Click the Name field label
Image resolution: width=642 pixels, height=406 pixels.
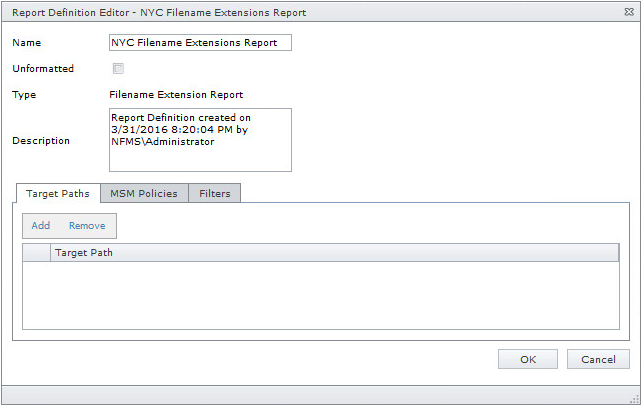(x=27, y=44)
